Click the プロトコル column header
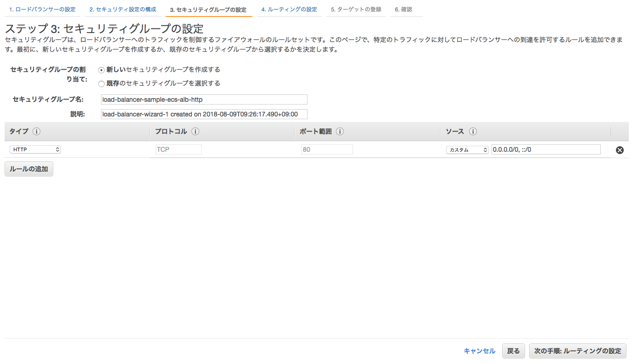 pyautogui.click(x=171, y=132)
